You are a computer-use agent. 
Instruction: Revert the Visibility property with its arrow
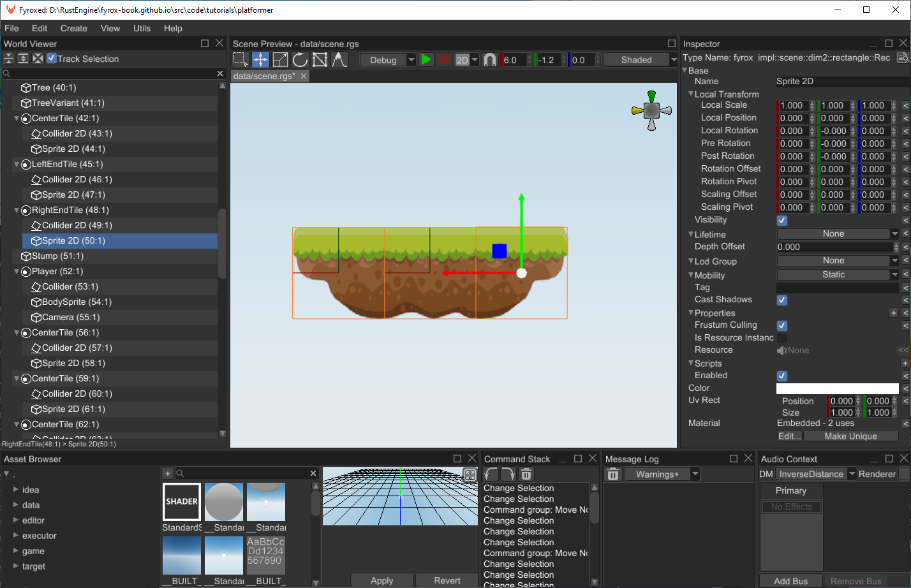(x=905, y=220)
